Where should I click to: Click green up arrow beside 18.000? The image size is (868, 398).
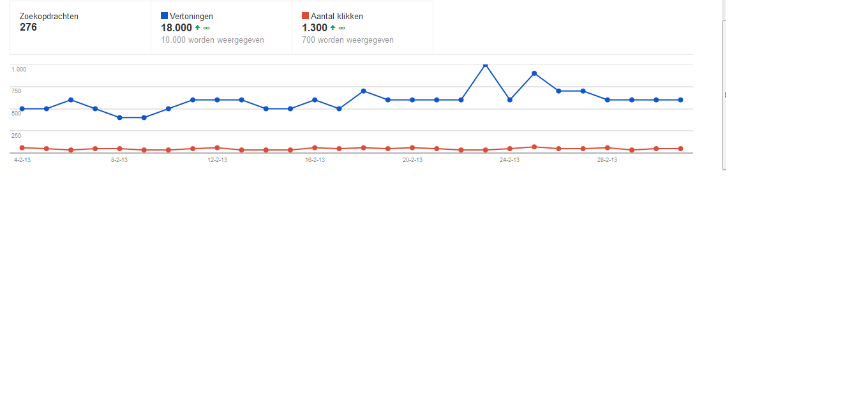click(x=197, y=28)
